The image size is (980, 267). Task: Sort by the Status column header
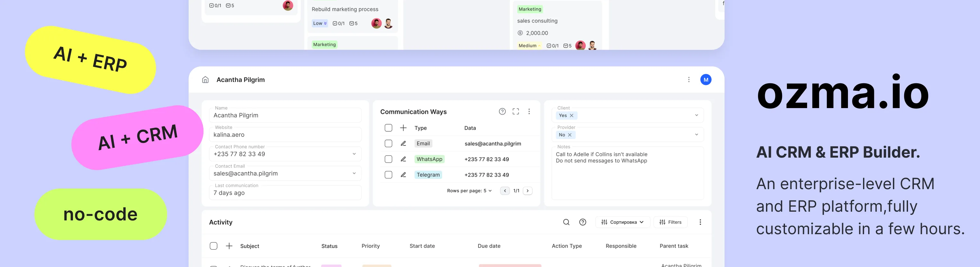pyautogui.click(x=329, y=246)
